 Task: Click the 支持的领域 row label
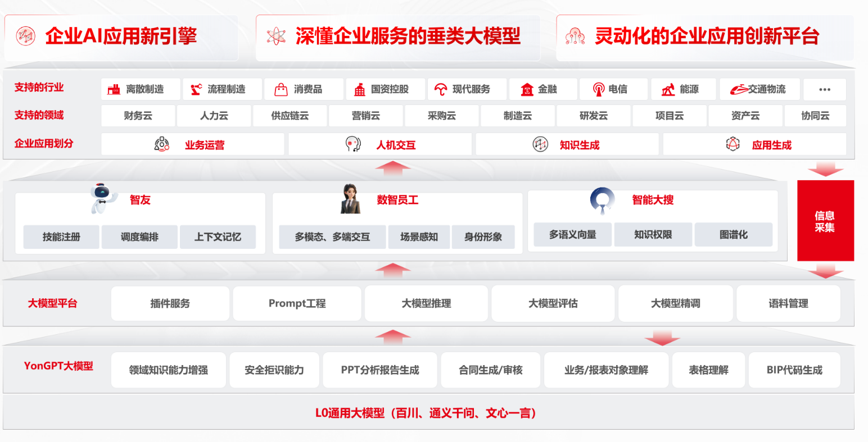[x=39, y=115]
